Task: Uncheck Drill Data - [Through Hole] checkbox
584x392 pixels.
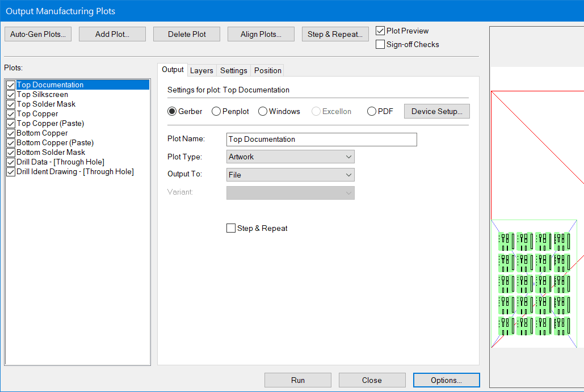Action: 11,162
